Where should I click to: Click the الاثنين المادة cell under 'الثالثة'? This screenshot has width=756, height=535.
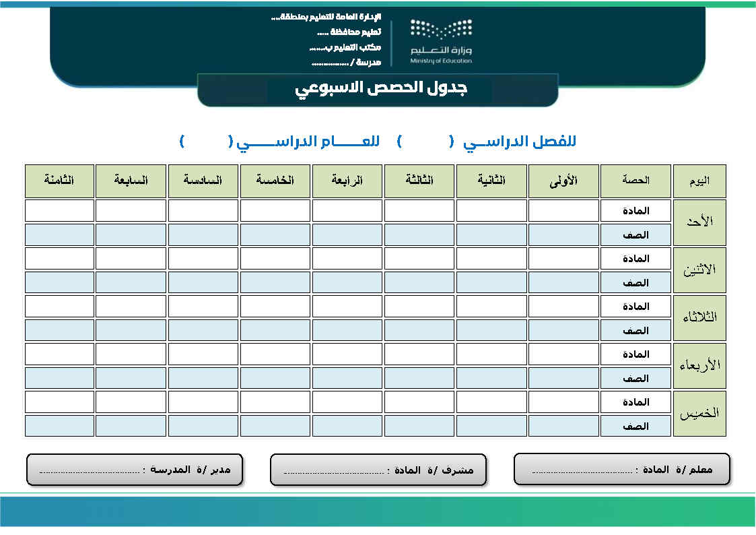(x=419, y=259)
